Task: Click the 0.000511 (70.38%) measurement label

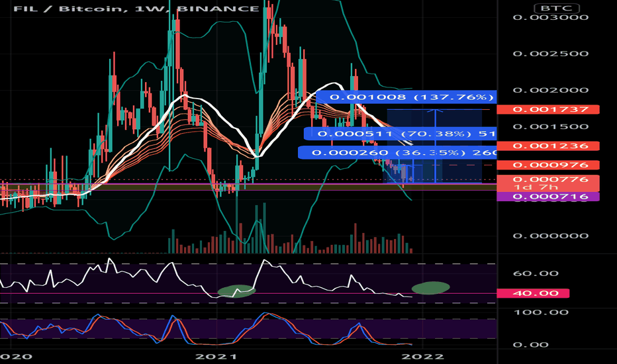Action: pos(400,134)
